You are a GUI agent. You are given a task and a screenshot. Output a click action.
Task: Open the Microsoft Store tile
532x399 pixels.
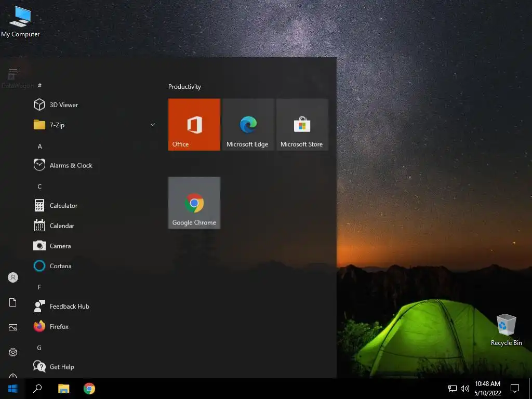click(x=302, y=125)
